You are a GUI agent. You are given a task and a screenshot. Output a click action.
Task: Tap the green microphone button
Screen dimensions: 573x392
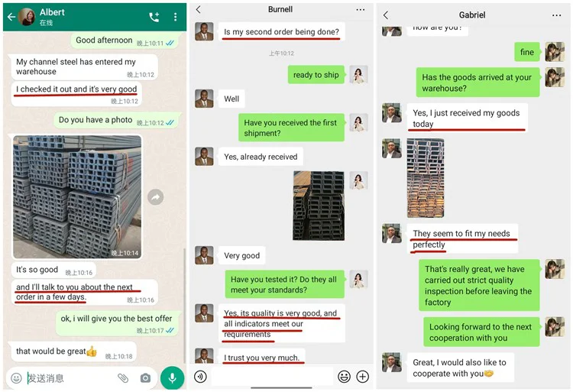172,378
